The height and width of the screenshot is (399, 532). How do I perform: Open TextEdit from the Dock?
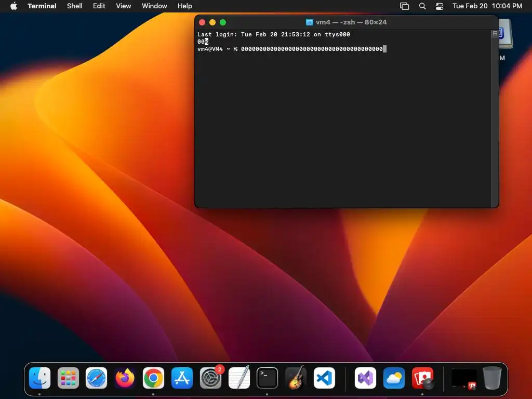tap(239, 378)
